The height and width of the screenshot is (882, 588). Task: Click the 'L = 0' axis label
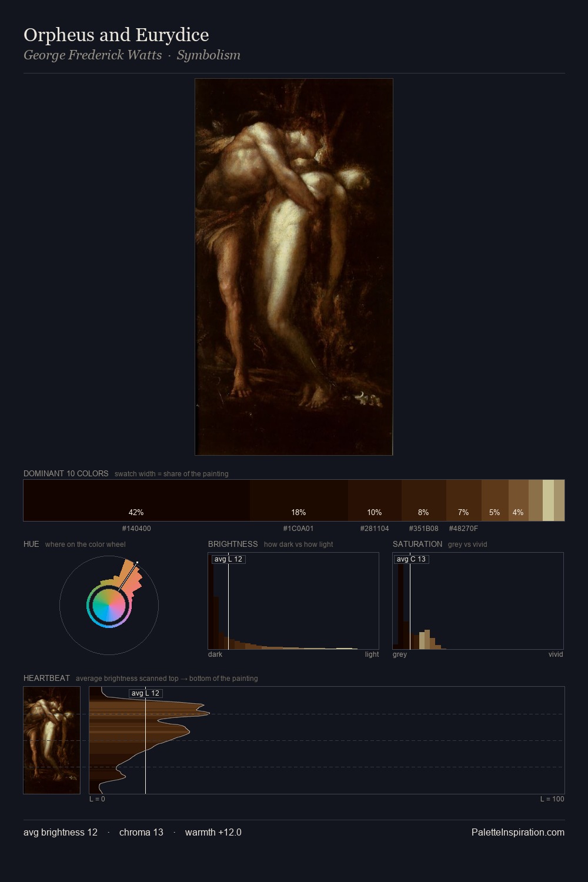[x=97, y=799]
